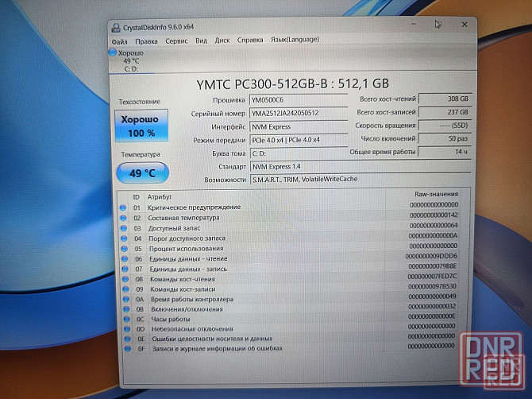
Task: Click the features field S.M.A.R.T., TRIM
Action: point(360,179)
